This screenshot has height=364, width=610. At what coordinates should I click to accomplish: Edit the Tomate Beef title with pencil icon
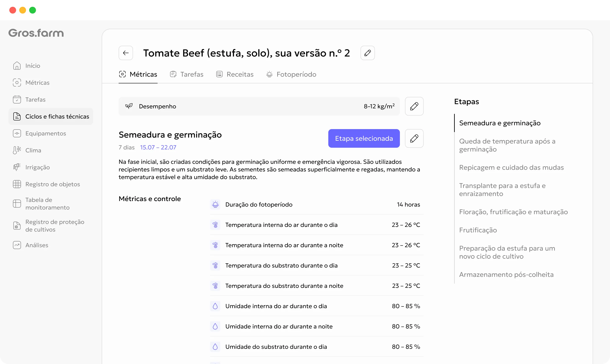point(367,53)
